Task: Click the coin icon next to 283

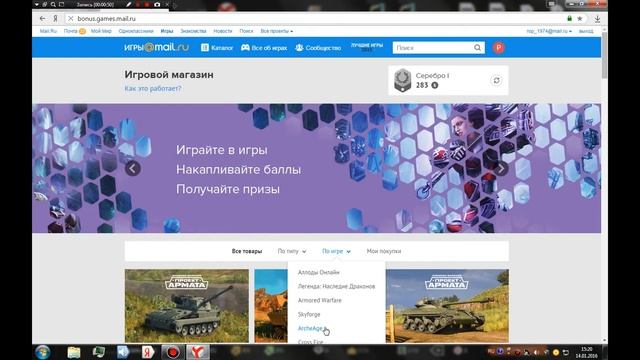Action: pos(435,85)
